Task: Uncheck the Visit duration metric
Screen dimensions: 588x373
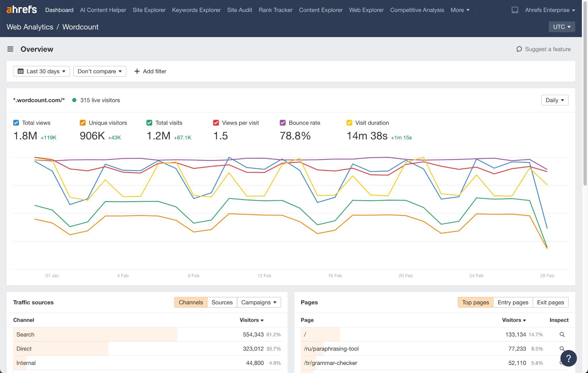Action: (x=349, y=123)
